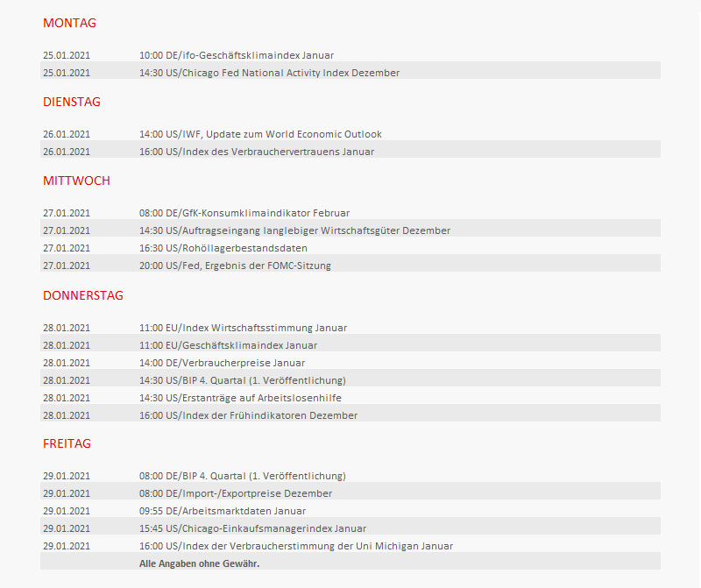Click the DIENSTAG heading
This screenshot has height=588, width=701.
tap(72, 102)
